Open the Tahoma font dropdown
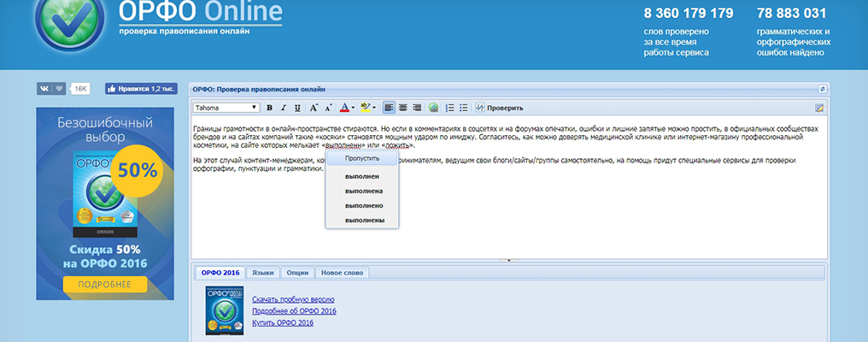 (x=226, y=108)
